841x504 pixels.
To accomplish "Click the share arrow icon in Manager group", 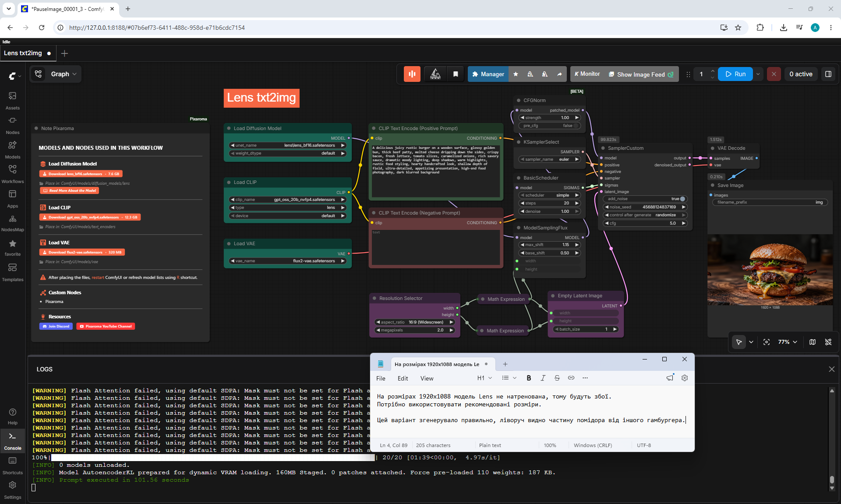I will pyautogui.click(x=559, y=74).
